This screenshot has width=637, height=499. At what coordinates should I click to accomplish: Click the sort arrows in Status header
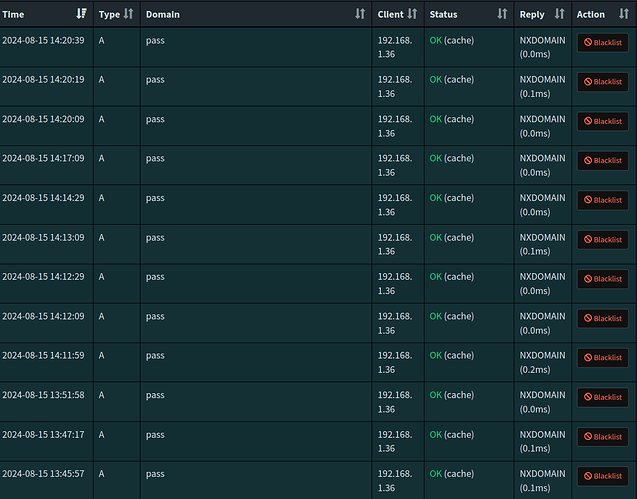[502, 15]
